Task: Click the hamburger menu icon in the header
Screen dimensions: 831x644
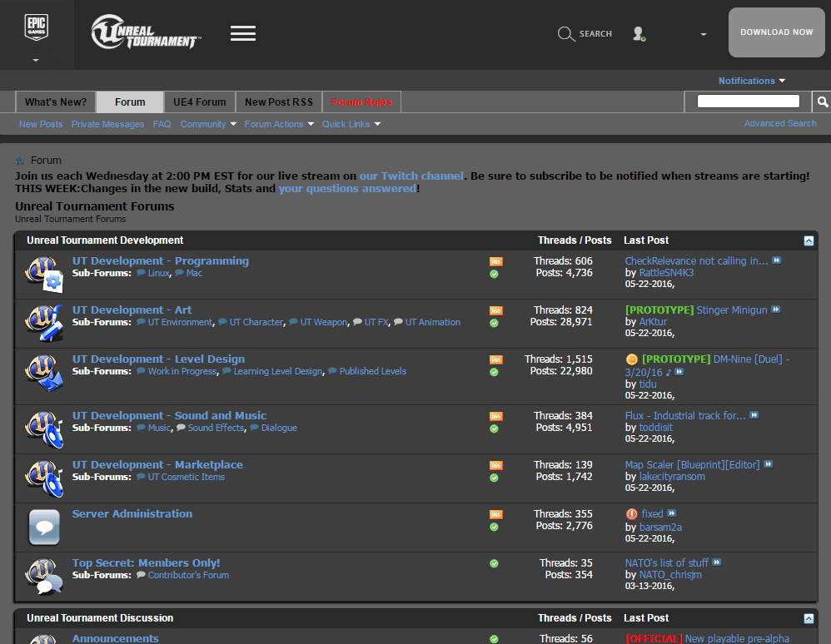Action: (x=243, y=33)
